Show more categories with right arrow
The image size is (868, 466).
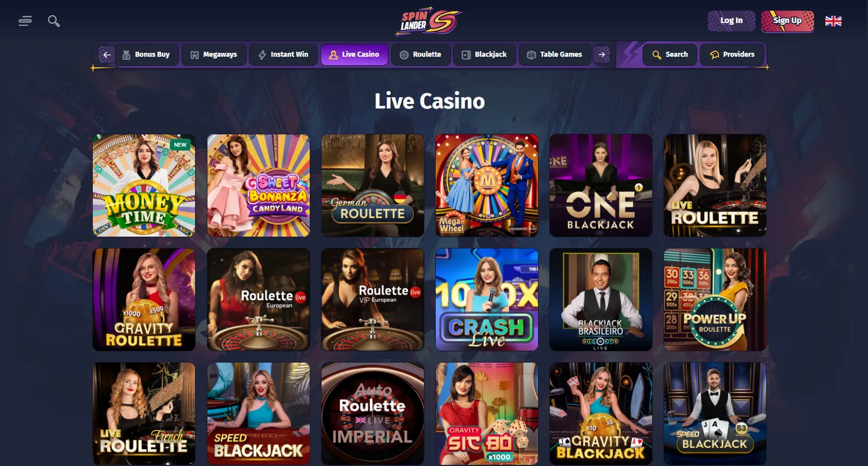click(x=602, y=55)
